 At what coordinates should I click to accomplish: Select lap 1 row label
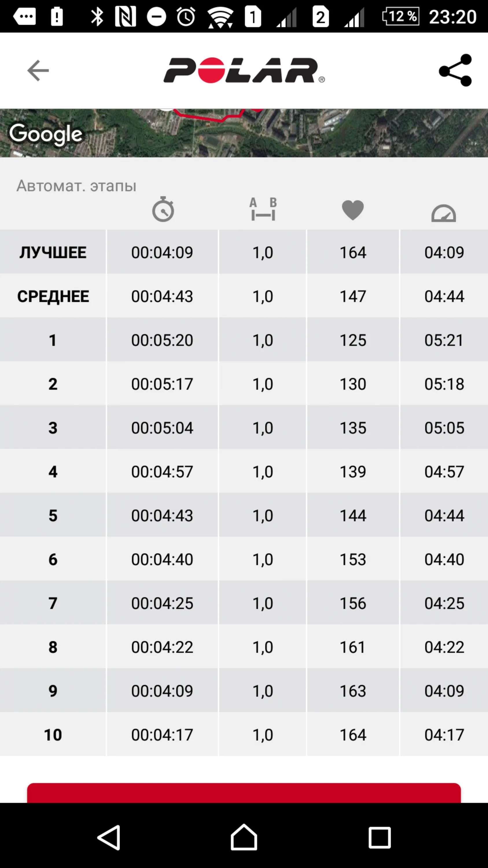pyautogui.click(x=53, y=340)
